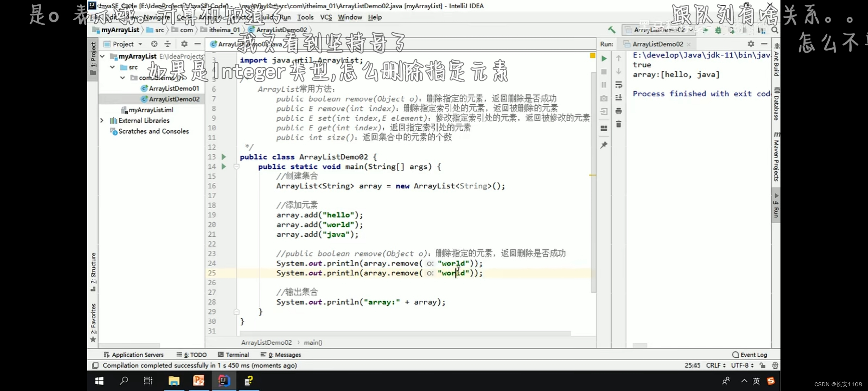Open run configuration dropdown ArrayListDemo02
The height and width of the screenshot is (391, 868).
coord(659,30)
